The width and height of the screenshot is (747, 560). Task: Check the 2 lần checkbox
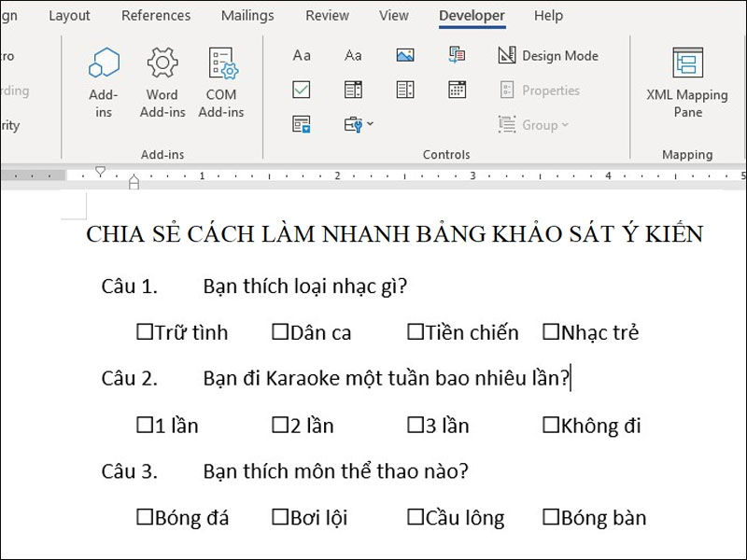click(x=279, y=425)
